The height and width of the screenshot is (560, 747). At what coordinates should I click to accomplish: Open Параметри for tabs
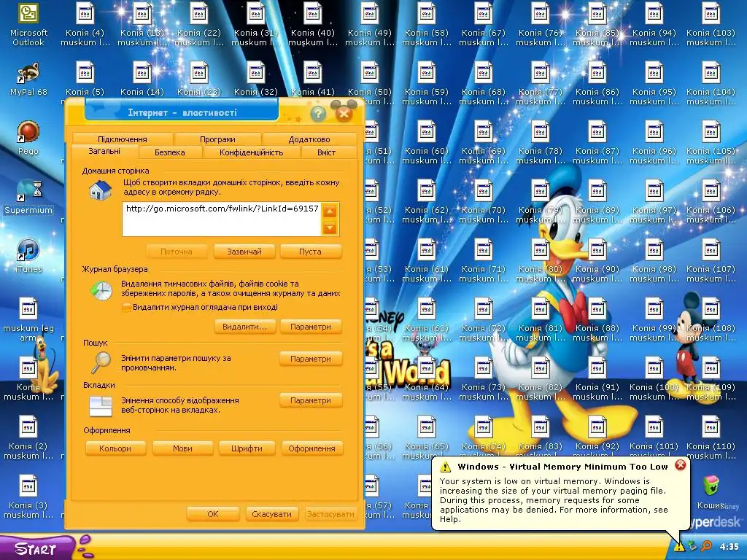[x=311, y=400]
